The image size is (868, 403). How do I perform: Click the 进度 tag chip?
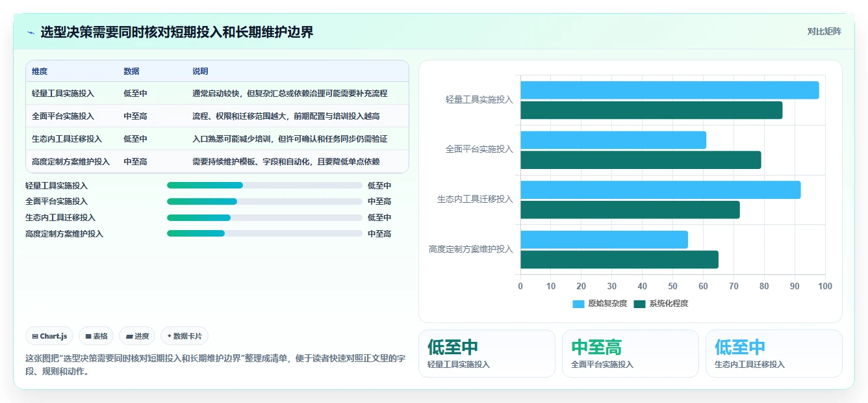[x=137, y=336]
